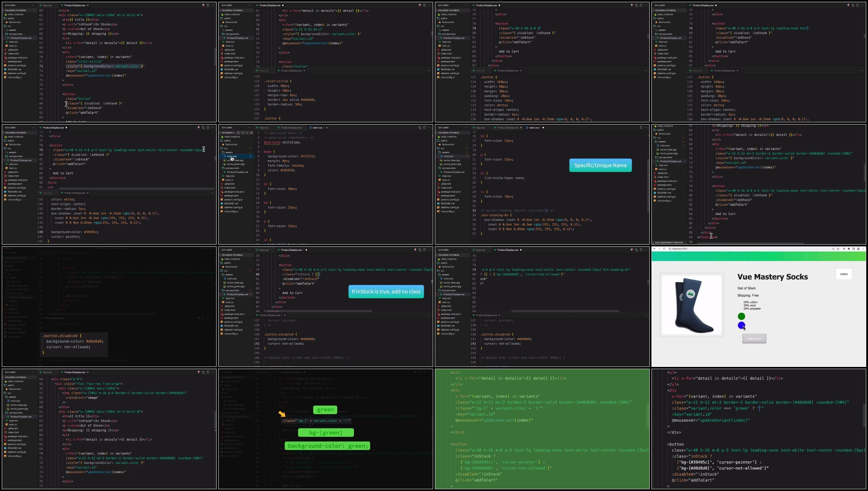Click horizontal scrollbar in cursor-not-allowed line-80 frame
868x491 pixels.
[x=565, y=311]
